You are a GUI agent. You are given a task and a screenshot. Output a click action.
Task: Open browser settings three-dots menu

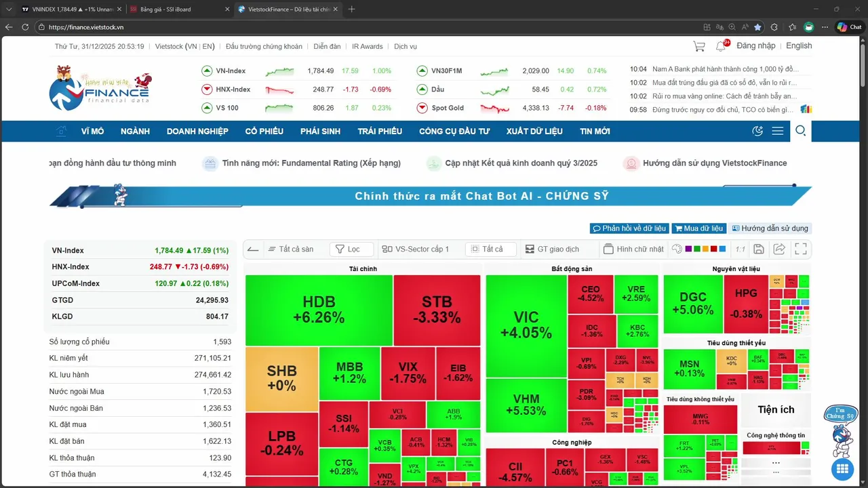click(x=825, y=27)
